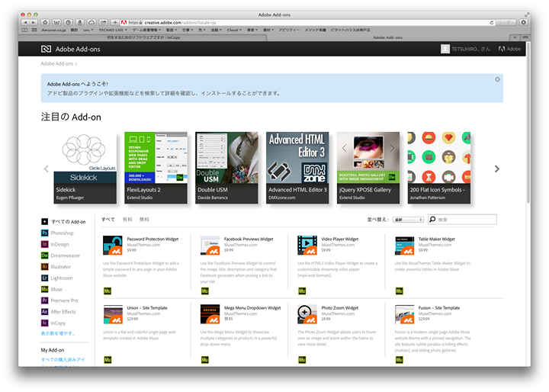Select the Illustrator icon in the sidebar
This screenshot has height=392, width=549.
pos(44,267)
